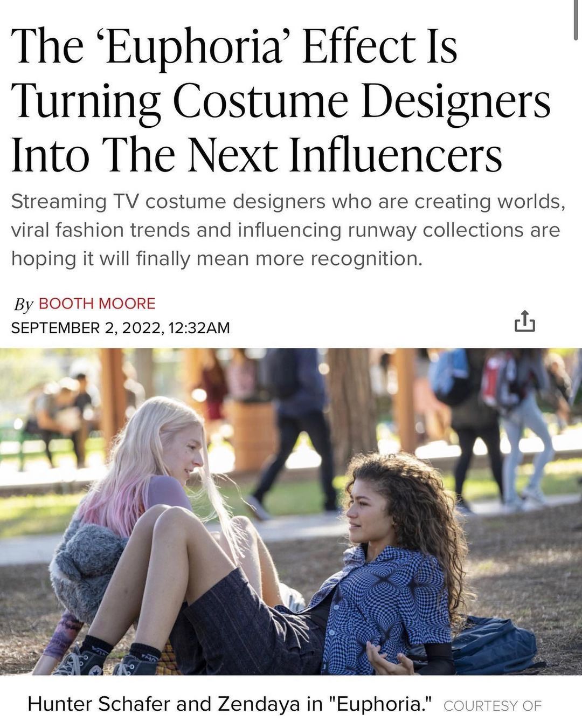
Task: Click the 'Euphoria' Effect article headline
Action: pyautogui.click(x=280, y=101)
